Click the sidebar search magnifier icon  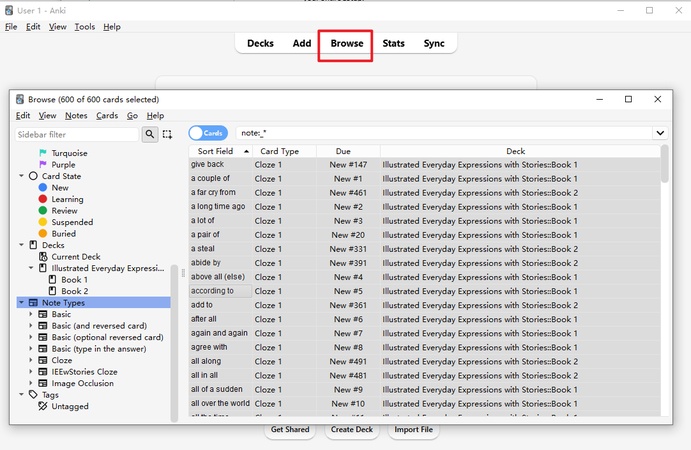(150, 134)
